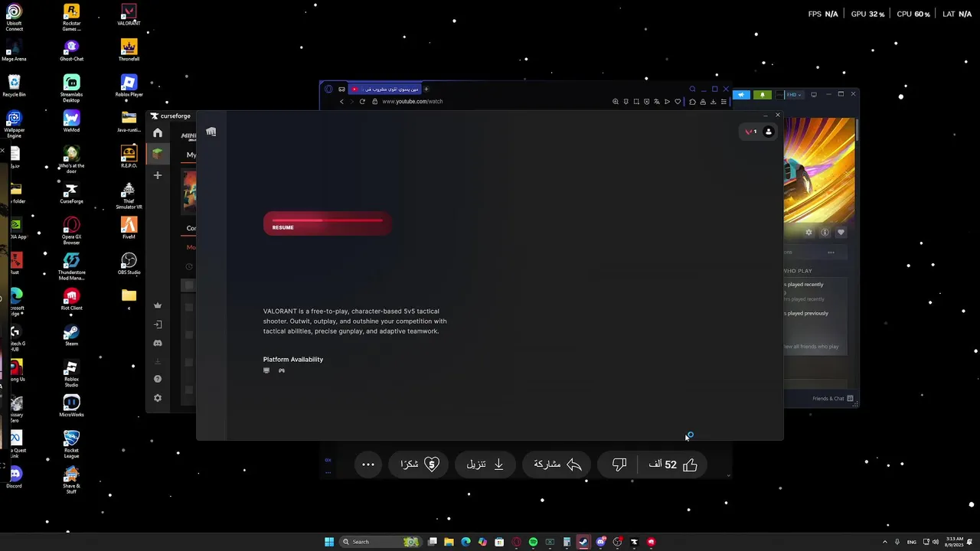Click the VALORANT badge beside the profile avatar
The height and width of the screenshot is (551, 980).
coord(751,132)
